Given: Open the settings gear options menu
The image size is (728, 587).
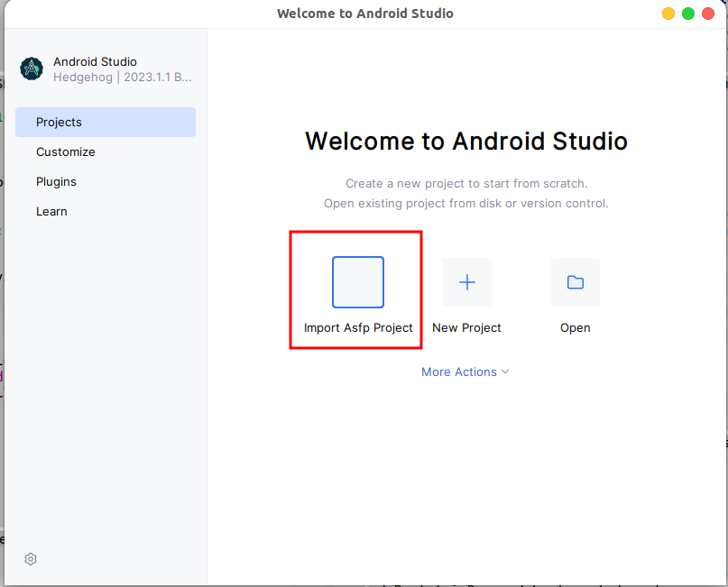Looking at the screenshot, I should [31, 559].
